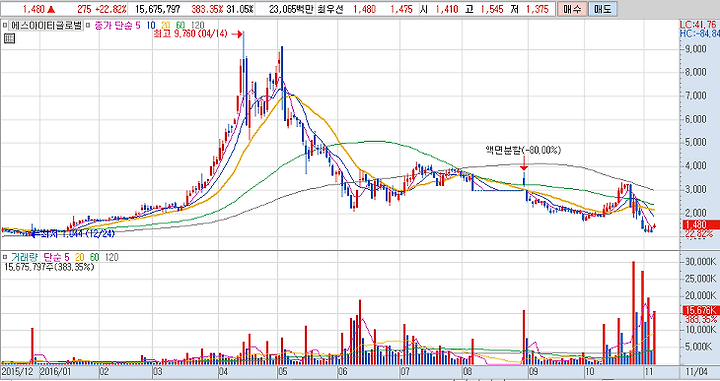Viewport: 720px width, 381px height.
Task: Select the blue 10-day moving average label
Action: [151, 26]
